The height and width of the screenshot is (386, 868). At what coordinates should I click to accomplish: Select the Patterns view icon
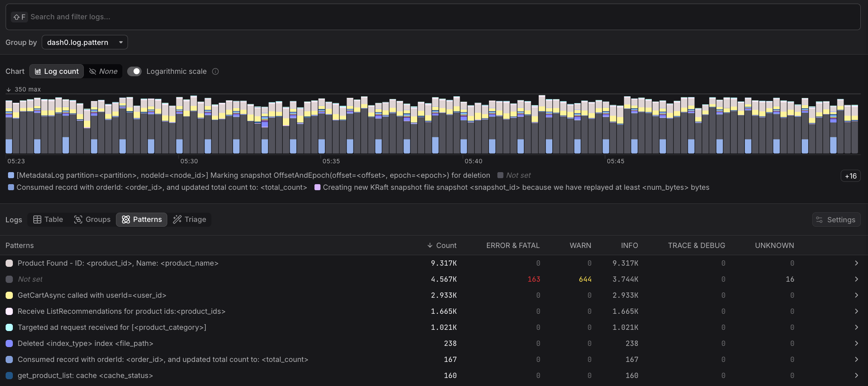tap(126, 219)
